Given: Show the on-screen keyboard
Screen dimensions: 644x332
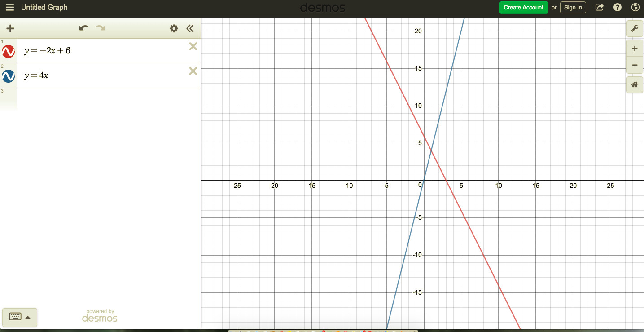Looking at the screenshot, I should coord(20,317).
